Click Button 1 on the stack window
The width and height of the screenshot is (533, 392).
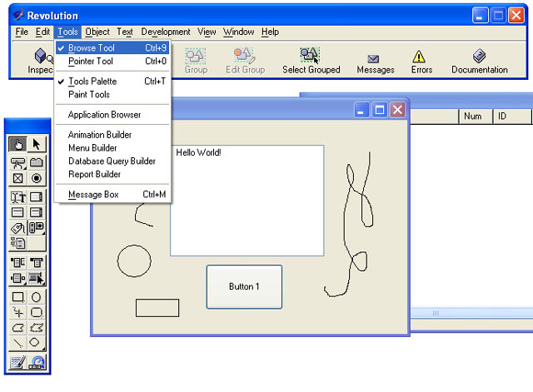click(x=244, y=286)
